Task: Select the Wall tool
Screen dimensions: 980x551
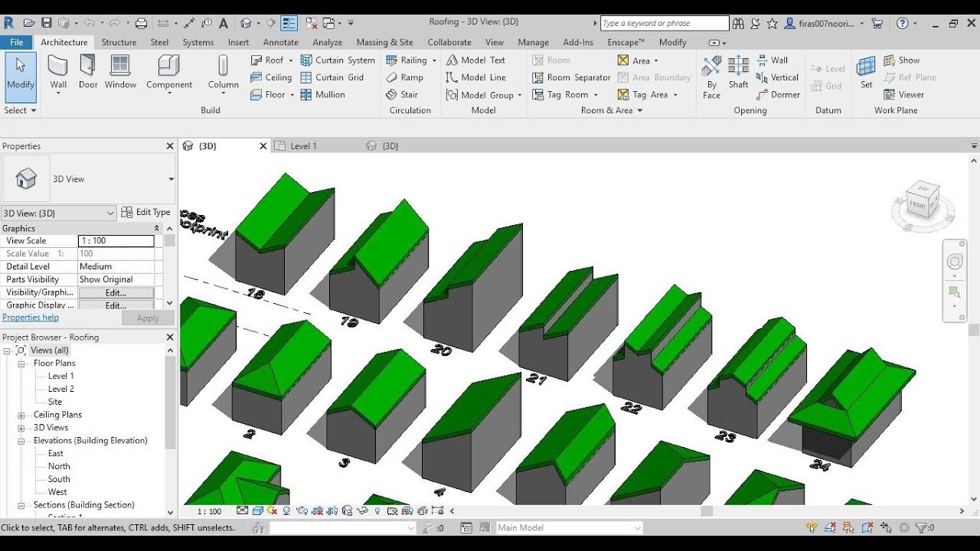Action: 58,73
